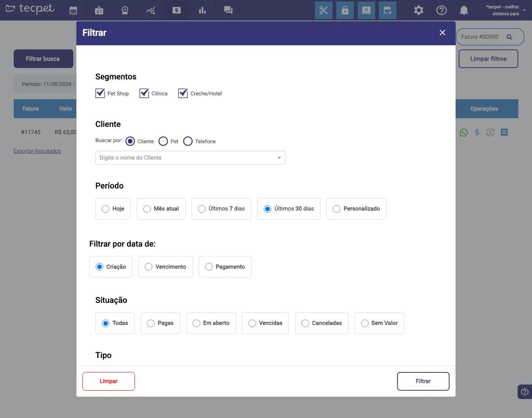Select search by Cliente radio button
532x418 pixels.
click(x=130, y=141)
